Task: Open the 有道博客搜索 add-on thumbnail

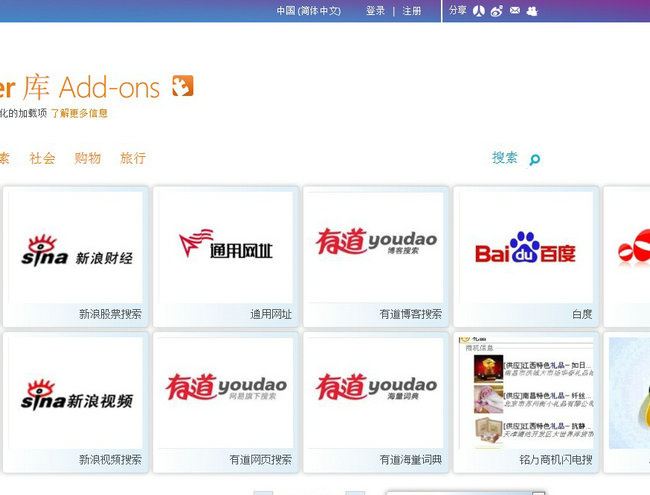Action: tap(376, 247)
